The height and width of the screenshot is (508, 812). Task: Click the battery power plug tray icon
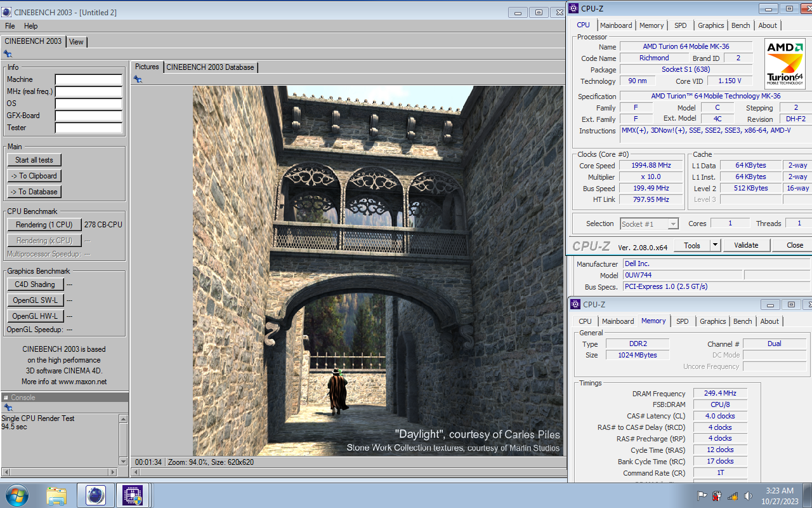(717, 496)
